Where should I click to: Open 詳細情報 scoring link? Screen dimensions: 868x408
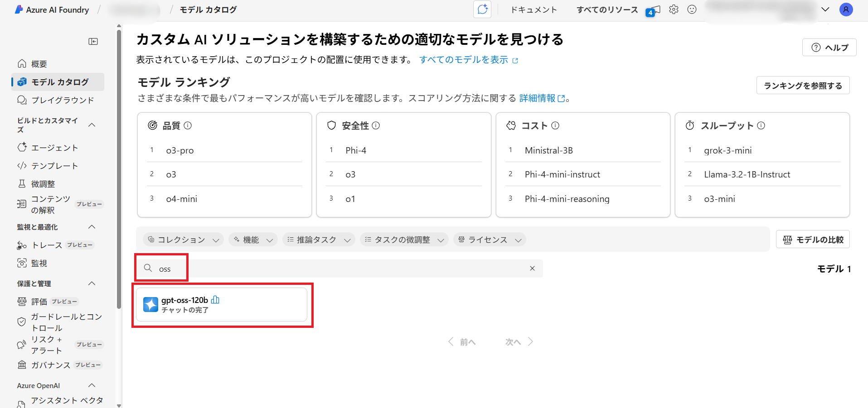(542, 98)
